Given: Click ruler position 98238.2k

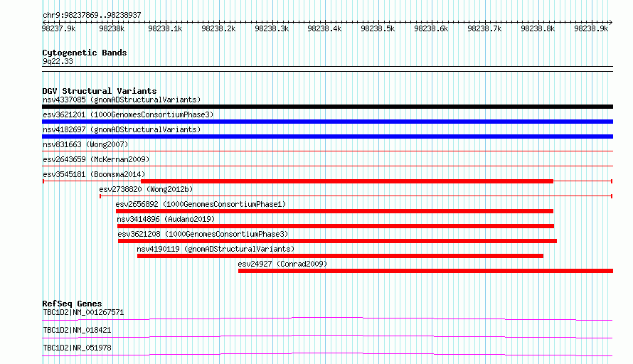Looking at the screenshot, I should [x=218, y=28].
